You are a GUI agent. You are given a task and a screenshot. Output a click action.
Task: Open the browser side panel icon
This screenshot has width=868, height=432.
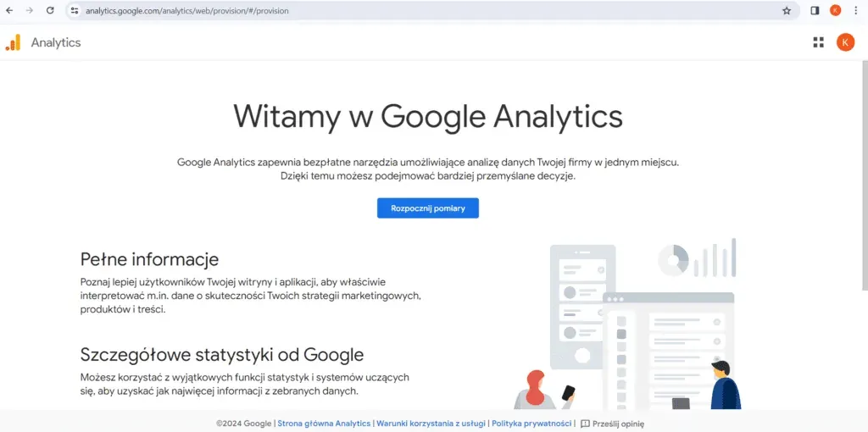coord(815,10)
